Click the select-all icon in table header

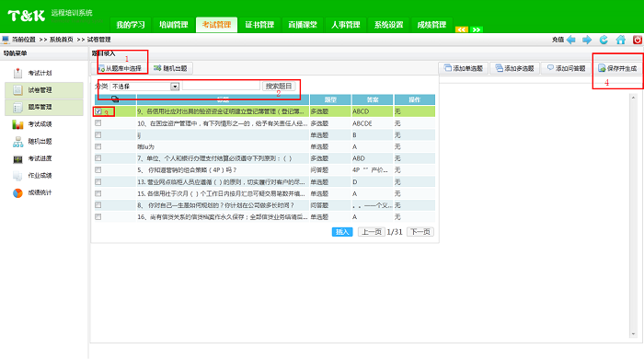[115, 99]
